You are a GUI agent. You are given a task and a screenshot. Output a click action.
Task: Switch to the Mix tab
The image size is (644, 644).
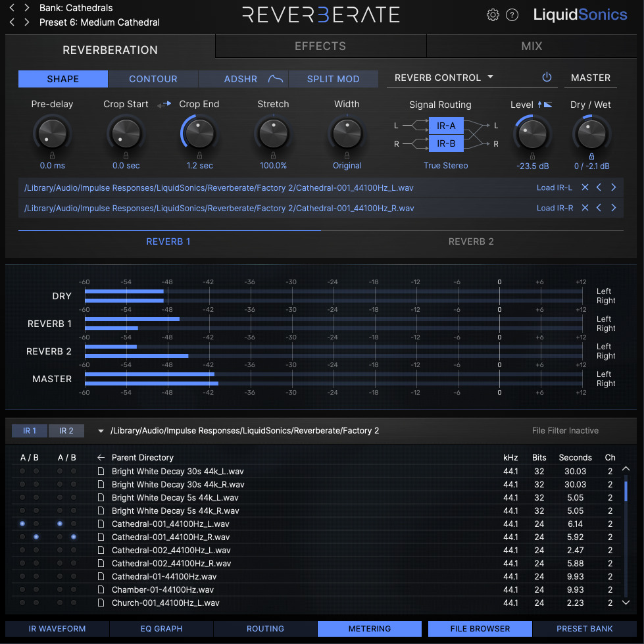[x=532, y=46]
